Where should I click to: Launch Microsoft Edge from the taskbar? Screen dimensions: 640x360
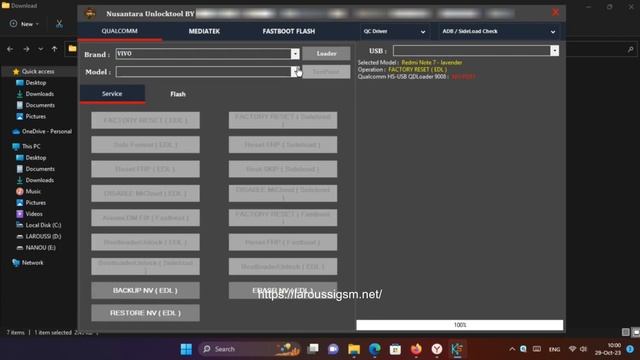375,349
